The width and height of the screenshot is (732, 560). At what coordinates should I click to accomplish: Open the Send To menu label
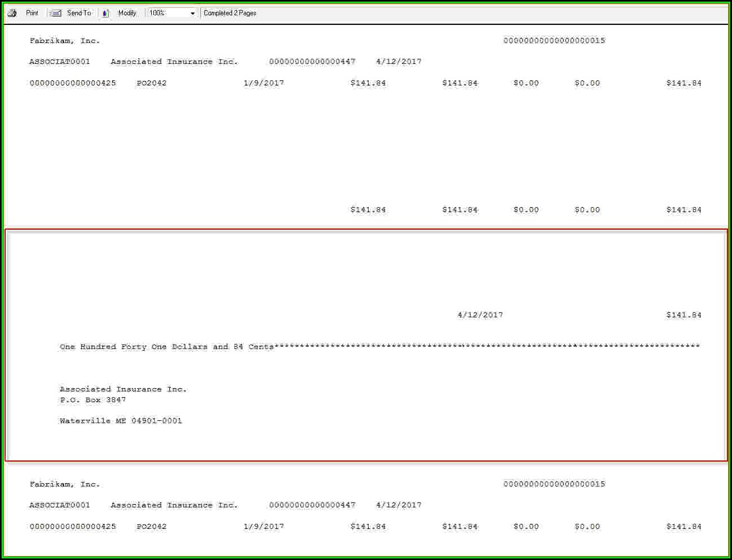[x=79, y=13]
